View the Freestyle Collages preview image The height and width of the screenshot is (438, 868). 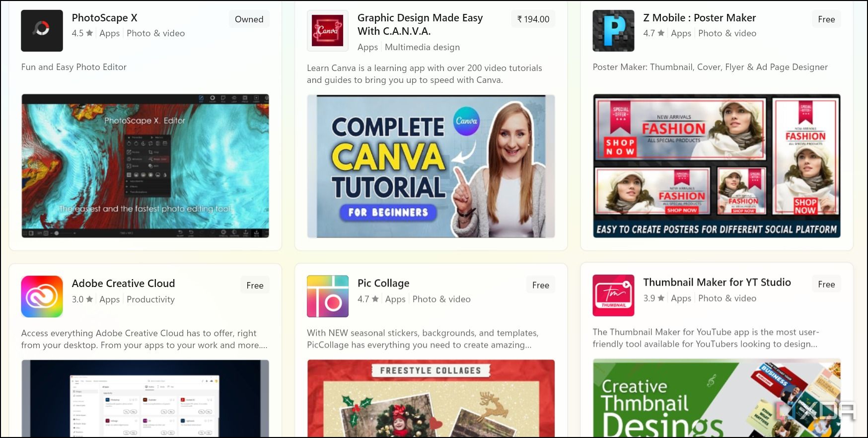click(431, 398)
